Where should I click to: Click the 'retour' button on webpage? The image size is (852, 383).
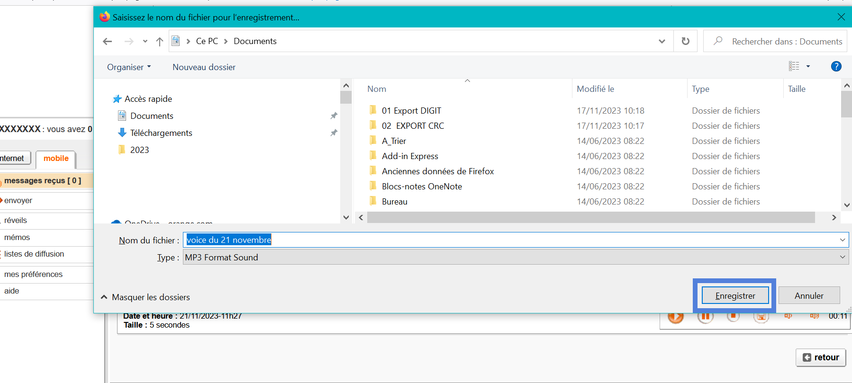tap(821, 357)
